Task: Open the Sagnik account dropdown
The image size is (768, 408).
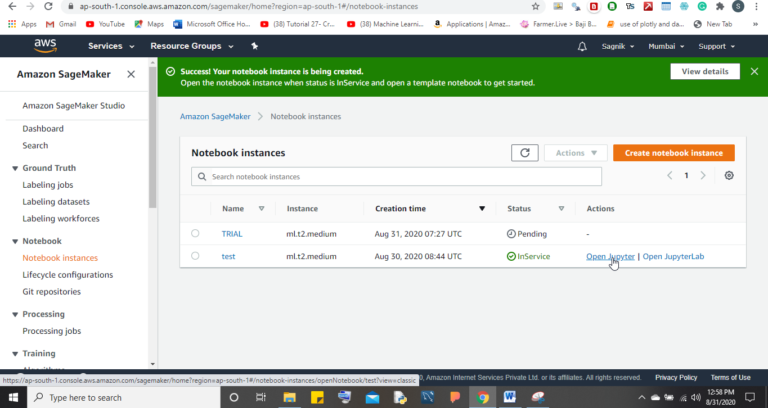Action: point(618,47)
